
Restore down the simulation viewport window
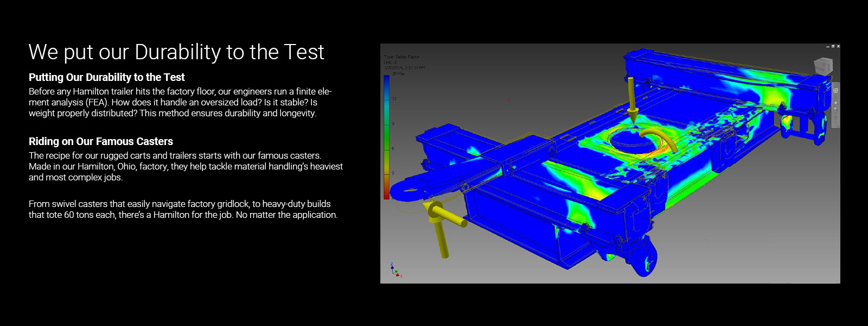pos(833,47)
